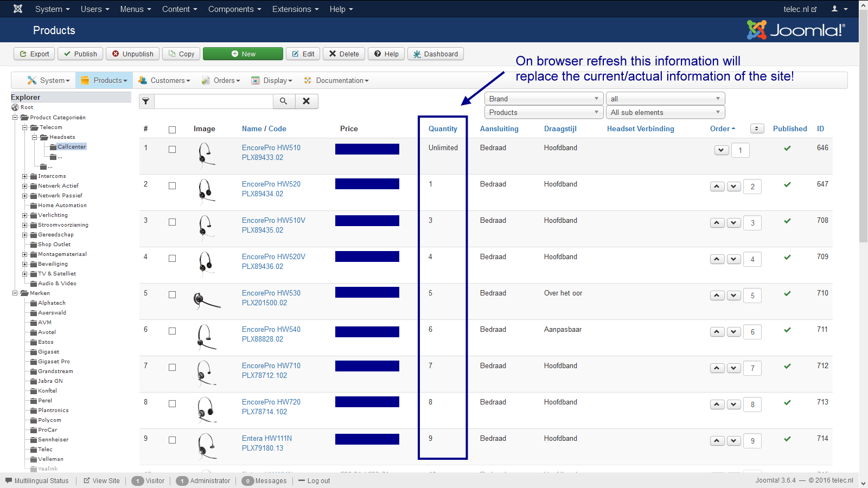Click the product search text field
The height and width of the screenshot is (488, 868).
click(x=214, y=101)
